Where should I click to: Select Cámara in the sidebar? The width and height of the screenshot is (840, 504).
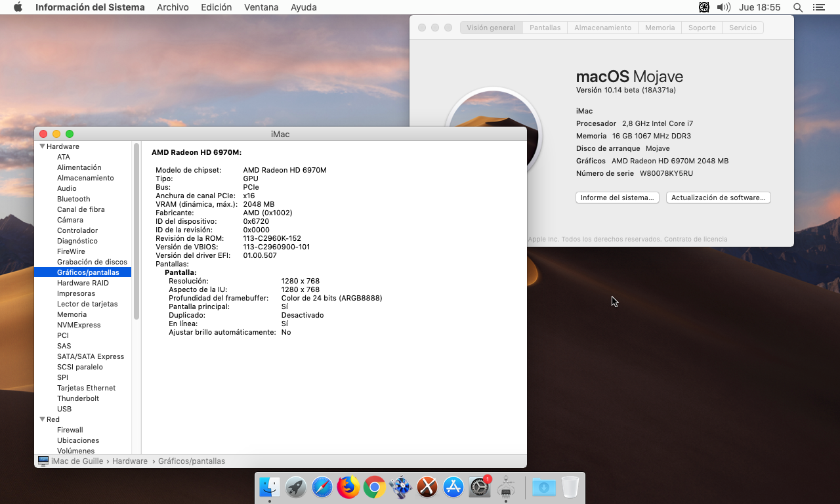point(70,220)
